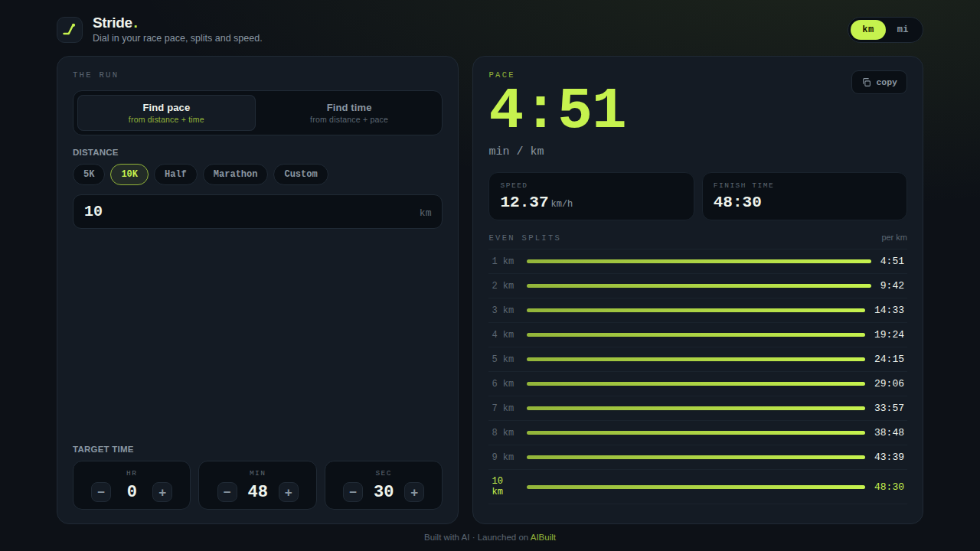This screenshot has width=980, height=551.
Task: Click the Stride logo icon
Action: (70, 30)
